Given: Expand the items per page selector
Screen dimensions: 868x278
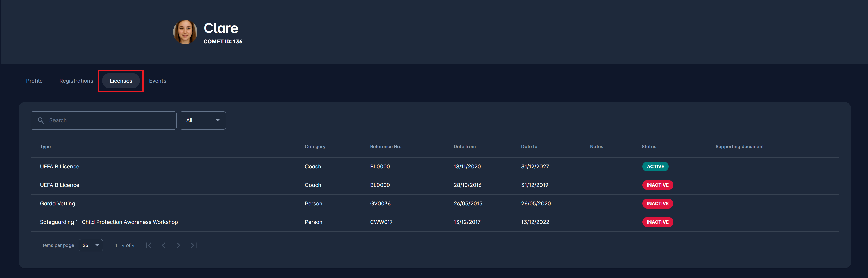Looking at the screenshot, I should [x=90, y=245].
